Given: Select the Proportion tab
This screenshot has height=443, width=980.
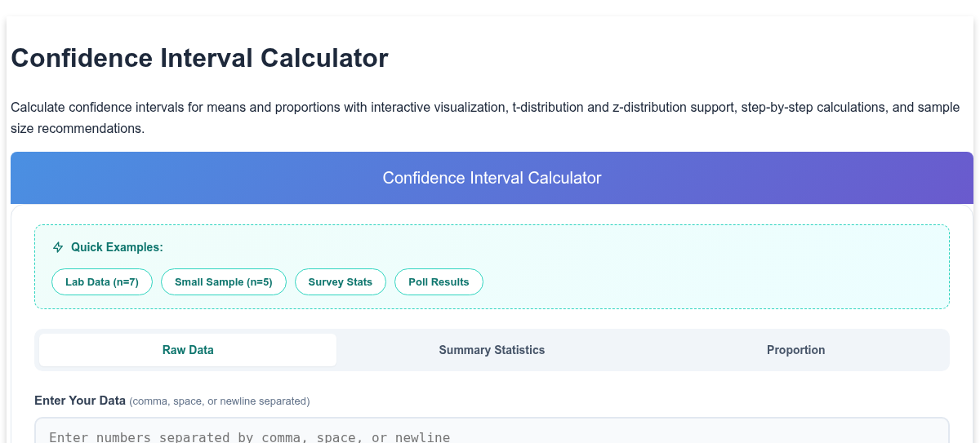Looking at the screenshot, I should point(796,350).
